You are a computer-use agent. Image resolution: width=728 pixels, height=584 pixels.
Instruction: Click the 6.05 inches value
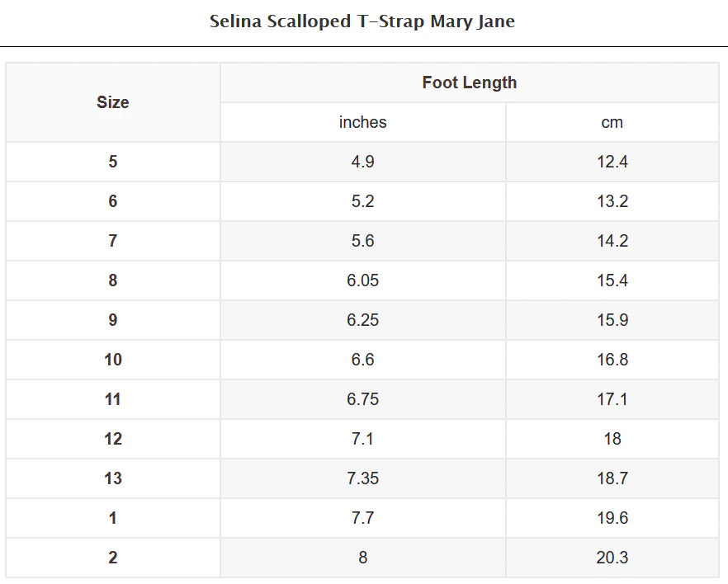click(362, 280)
